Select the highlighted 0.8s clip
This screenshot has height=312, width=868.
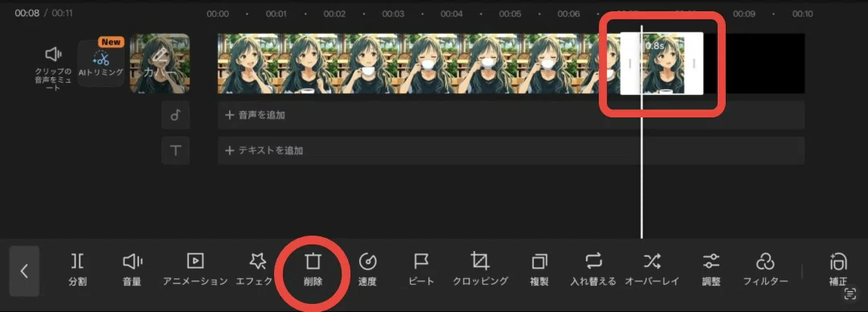[662, 64]
